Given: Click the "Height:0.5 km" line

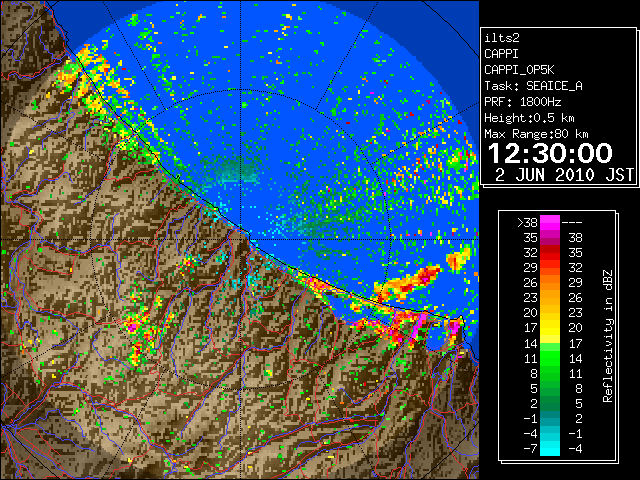Looking at the screenshot, I should pos(529,118).
